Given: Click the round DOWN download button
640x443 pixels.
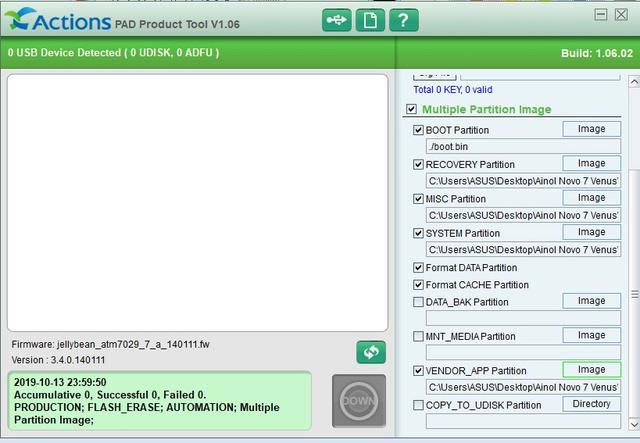Looking at the screenshot, I should tap(359, 401).
